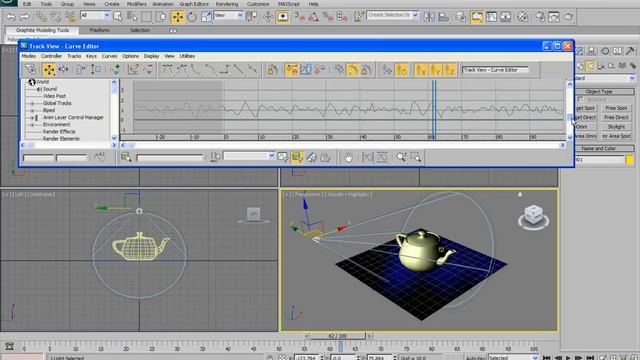Click the Pan hand tool in Curve Editor
Screen dimensions: 640x360
click(348, 157)
